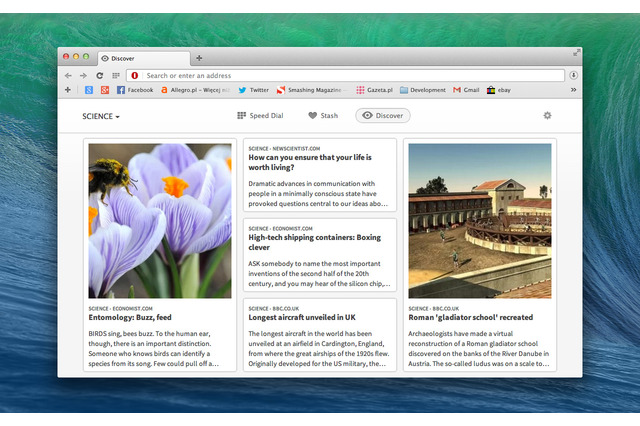Click the add bookmark plus icon
This screenshot has height=426, width=640.
[x=68, y=90]
